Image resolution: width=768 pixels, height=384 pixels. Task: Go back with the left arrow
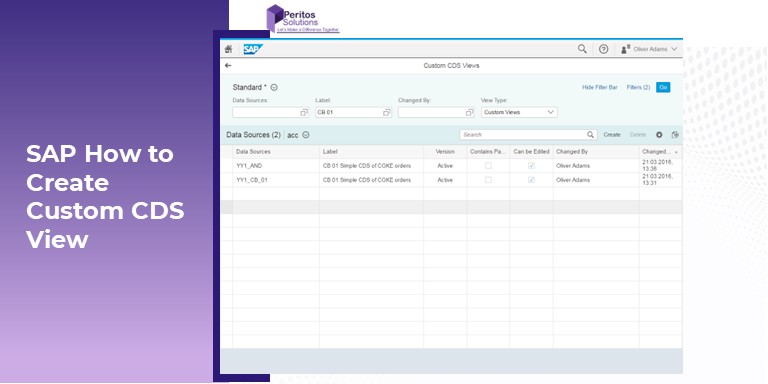[x=228, y=65]
